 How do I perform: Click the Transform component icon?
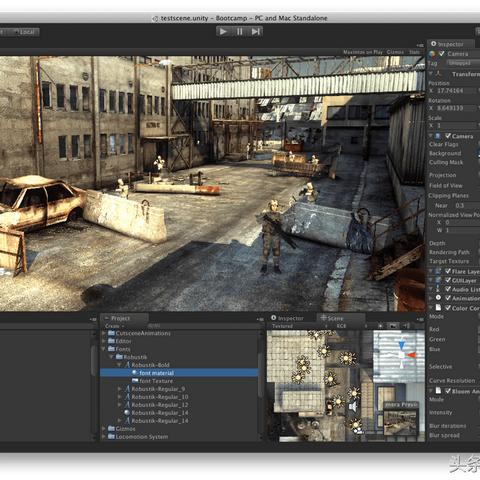click(439, 74)
